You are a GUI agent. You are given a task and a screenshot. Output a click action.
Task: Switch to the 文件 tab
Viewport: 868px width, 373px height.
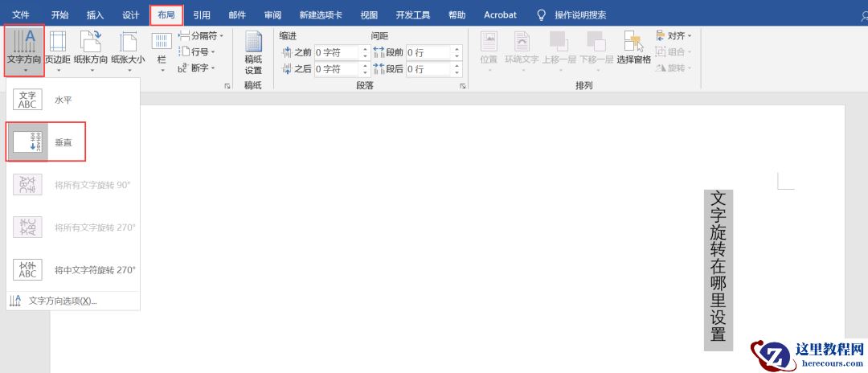point(21,15)
